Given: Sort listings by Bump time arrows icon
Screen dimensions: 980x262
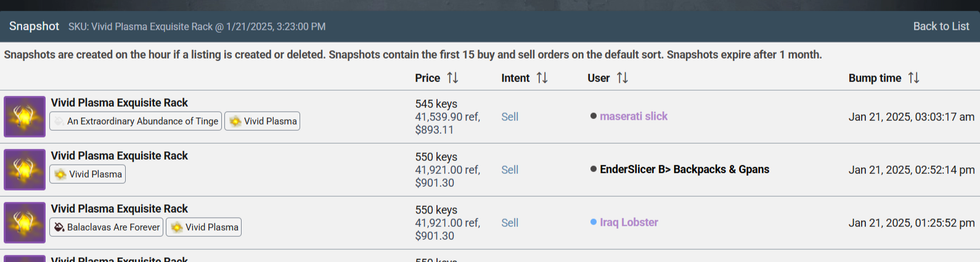Looking at the screenshot, I should click(x=913, y=78).
